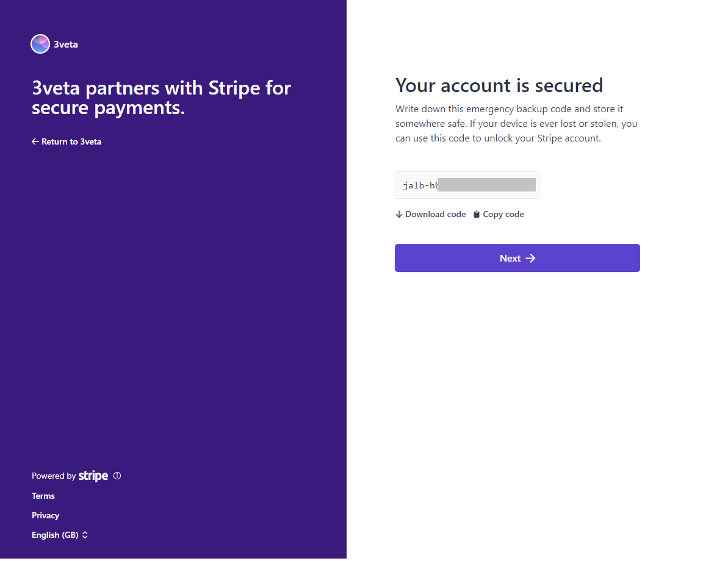The width and height of the screenshot is (728, 561).
Task: Open the Terms page
Action: [x=43, y=496]
